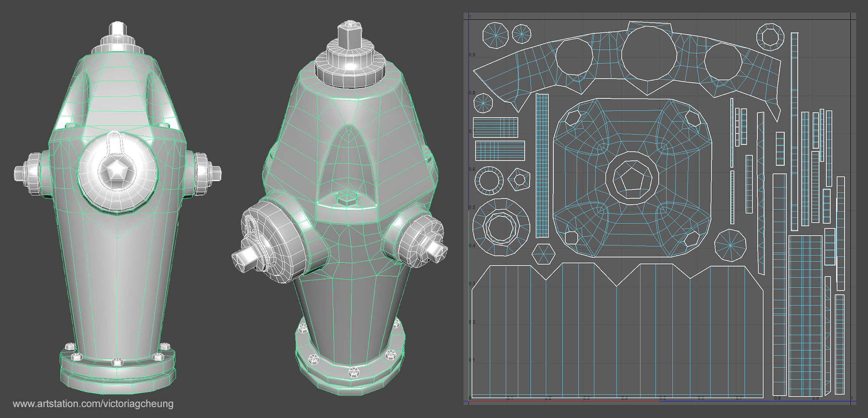Click the front-view hydrant's pentagon nozzle cap
Screen dimensions: 868x418
[117, 170]
